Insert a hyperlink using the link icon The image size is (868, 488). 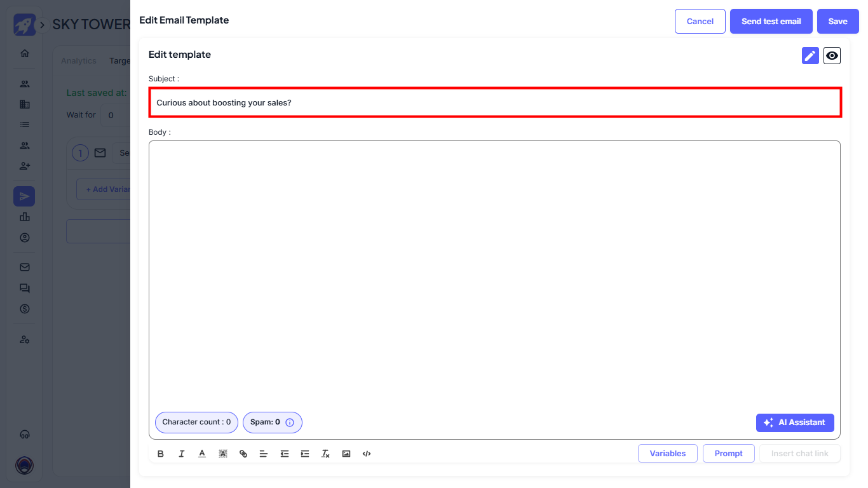[243, 454]
